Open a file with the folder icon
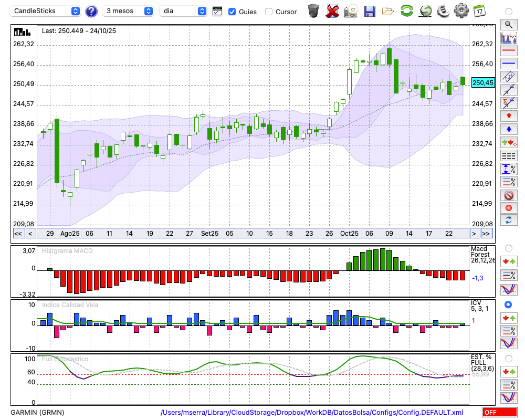The image size is (525, 420). point(388,12)
